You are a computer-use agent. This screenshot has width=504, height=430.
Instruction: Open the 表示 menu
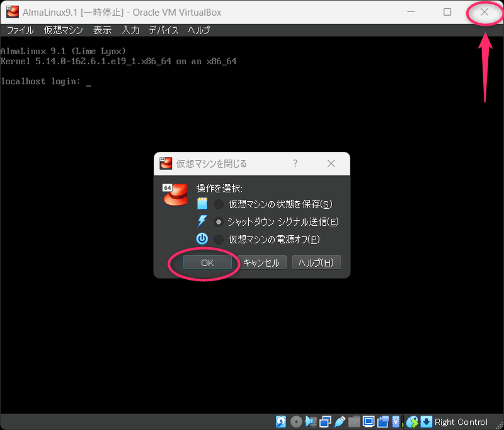102,30
